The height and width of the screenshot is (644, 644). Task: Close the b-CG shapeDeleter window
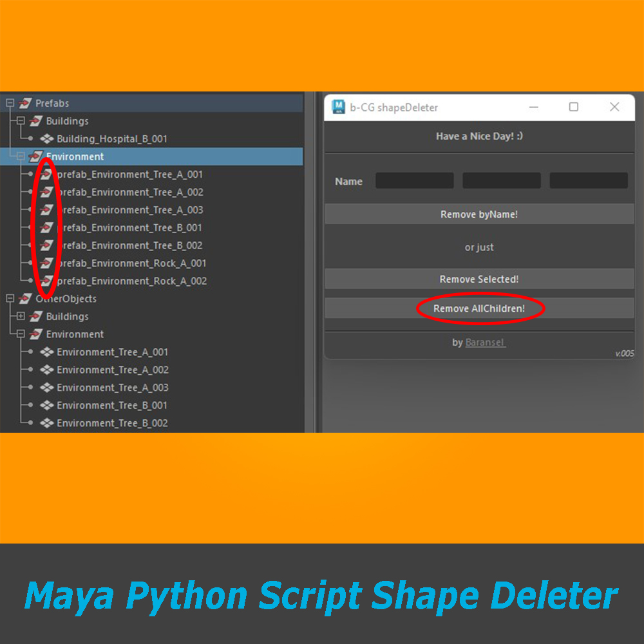[x=614, y=107]
